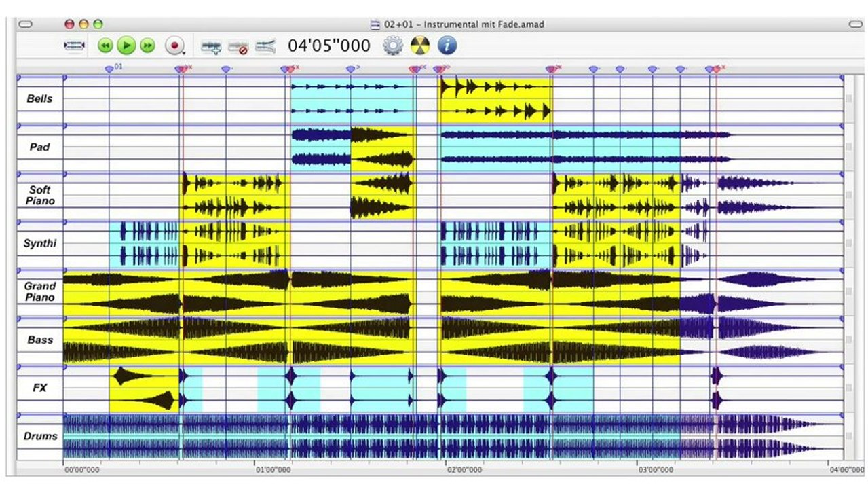Open settings with the gear icon
Viewport: 868px width, 489px height.
[393, 46]
